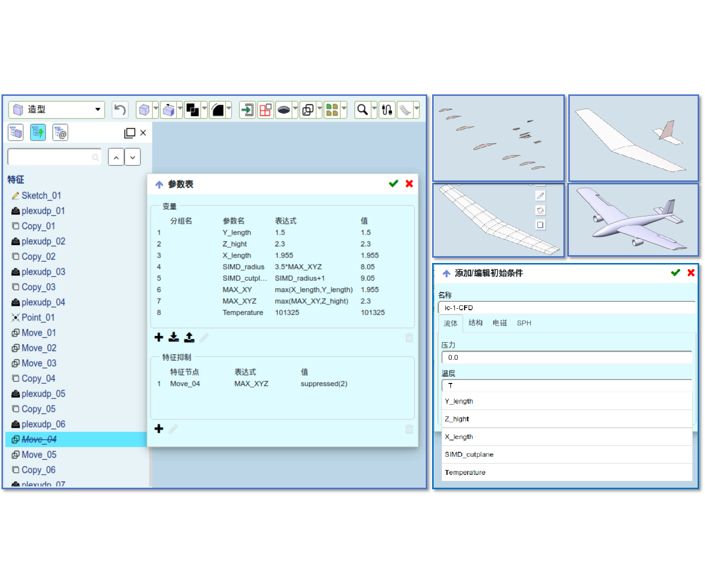Add a feature suppression with plus icon
The image size is (705, 588).
coord(159,429)
